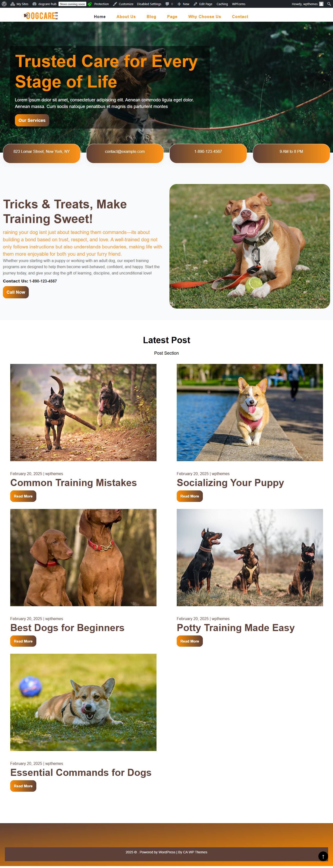The image size is (333, 868).
Task: Click Read More under Best Dogs for Beginners
Action: 23,641
